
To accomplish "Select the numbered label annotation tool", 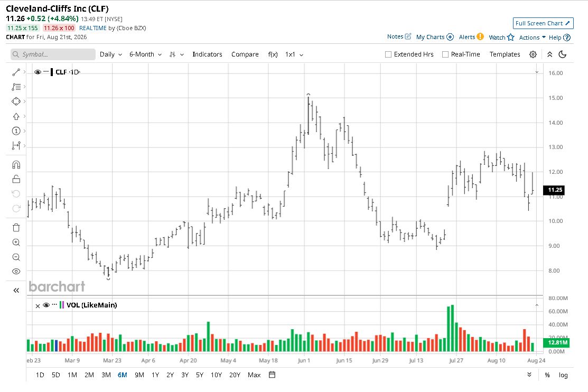I will pyautogui.click(x=16, y=131).
